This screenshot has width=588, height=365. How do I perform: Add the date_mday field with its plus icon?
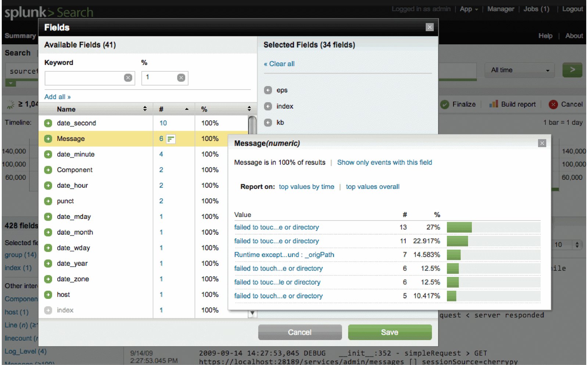(x=48, y=217)
